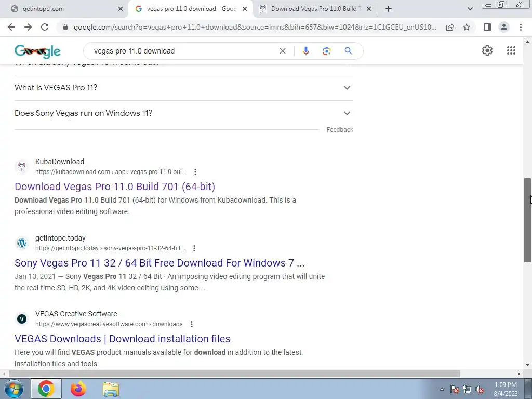Open more options for KubaDownload result
This screenshot has width=532, height=399.
pos(195,172)
